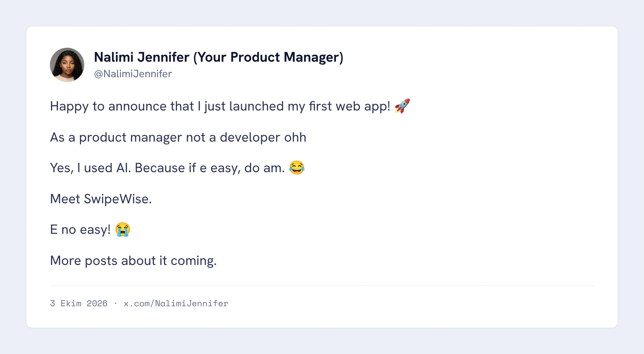644x354 pixels.
Task: Click the laughing tears emoji
Action: [297, 168]
